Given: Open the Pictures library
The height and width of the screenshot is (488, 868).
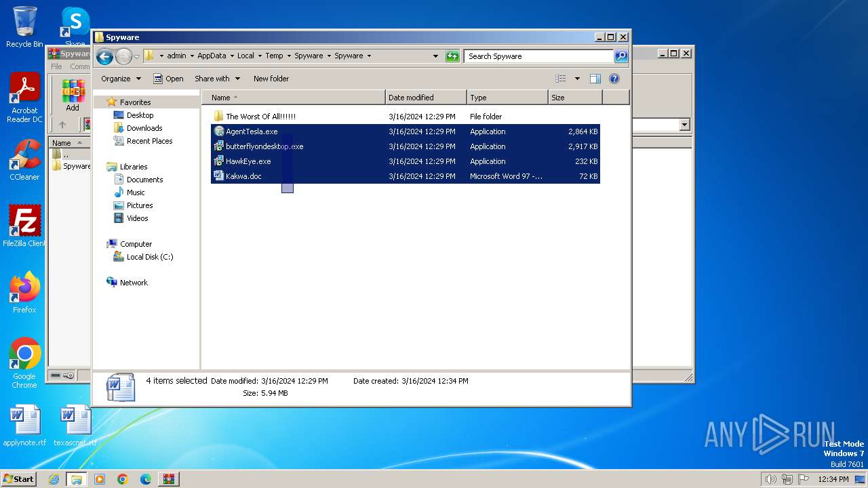Looking at the screenshot, I should 139,205.
